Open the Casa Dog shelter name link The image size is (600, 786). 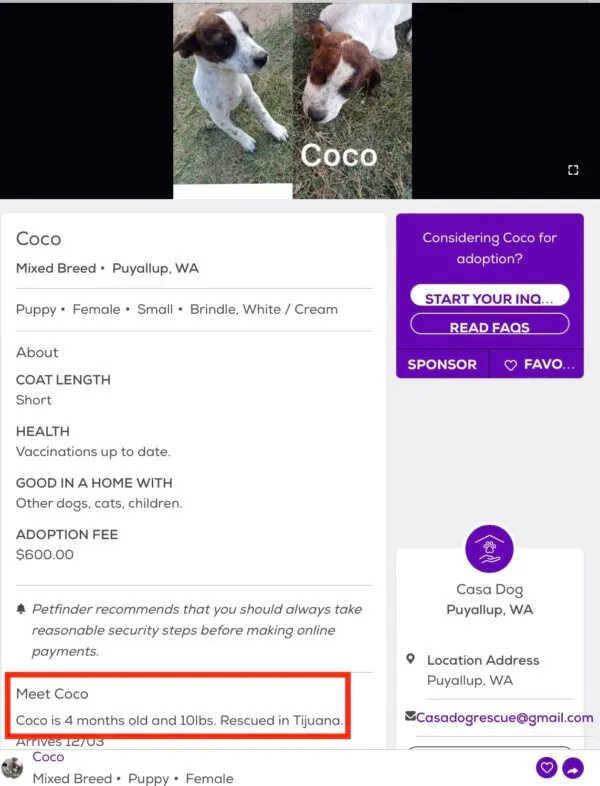coord(489,589)
